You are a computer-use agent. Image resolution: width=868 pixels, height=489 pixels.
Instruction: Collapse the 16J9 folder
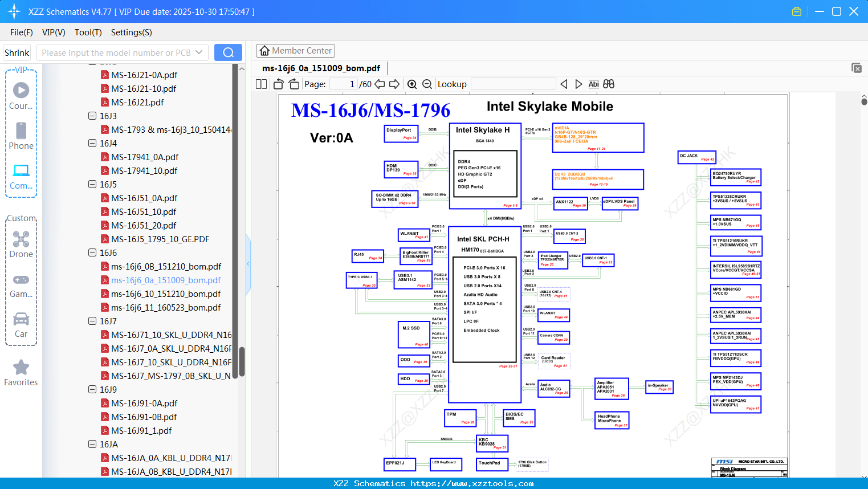[x=92, y=389]
